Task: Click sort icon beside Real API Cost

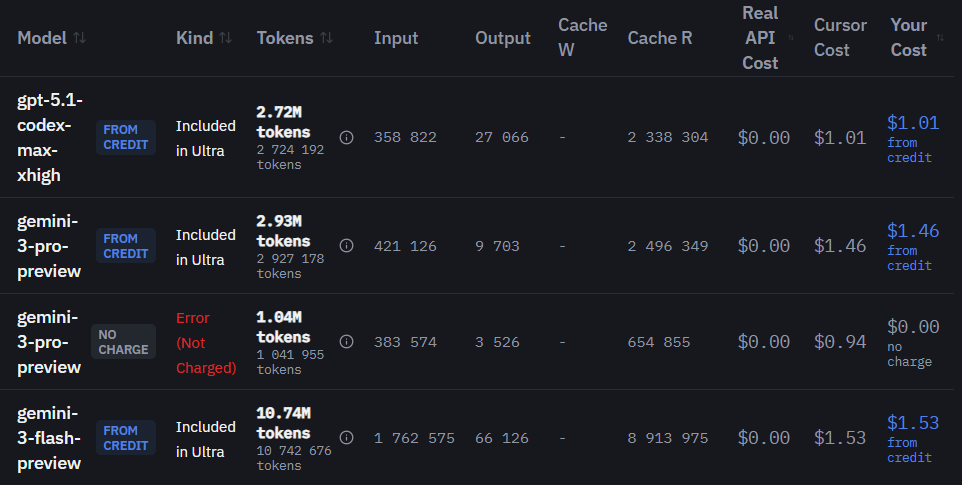Action: (x=791, y=38)
